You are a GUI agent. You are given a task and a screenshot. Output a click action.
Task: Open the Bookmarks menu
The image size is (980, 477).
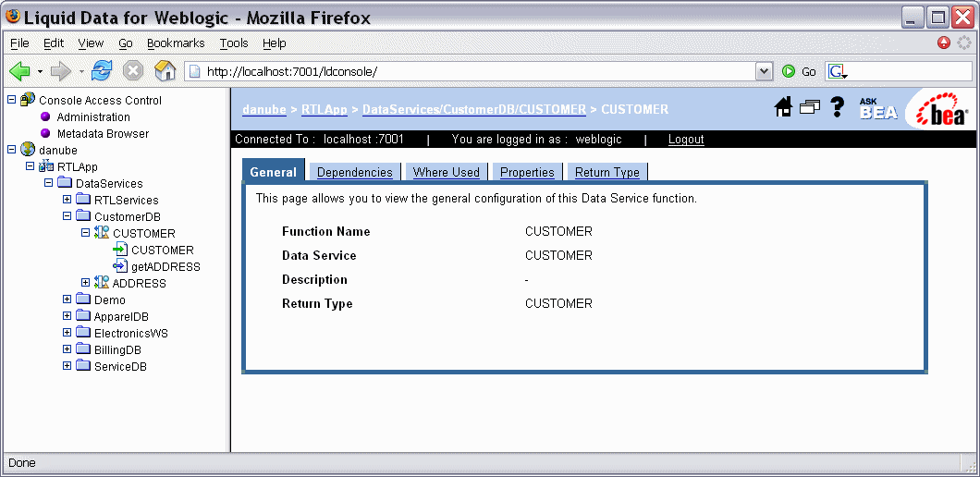(x=176, y=43)
